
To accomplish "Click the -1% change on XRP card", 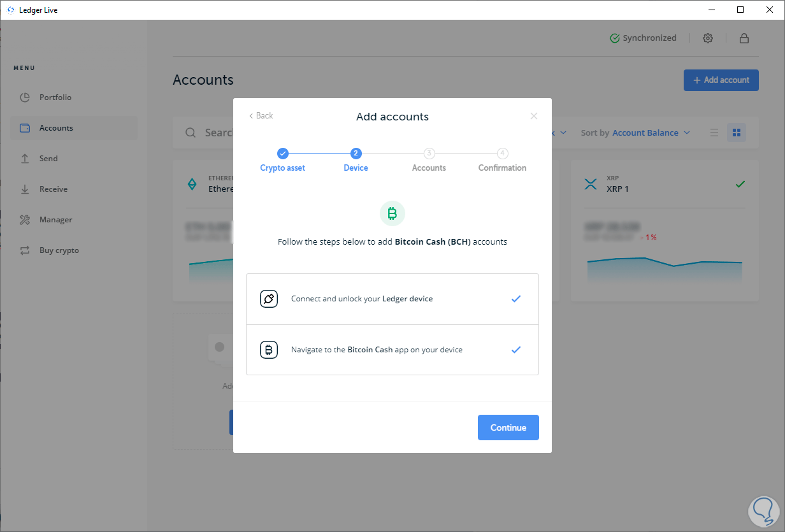I will (649, 237).
